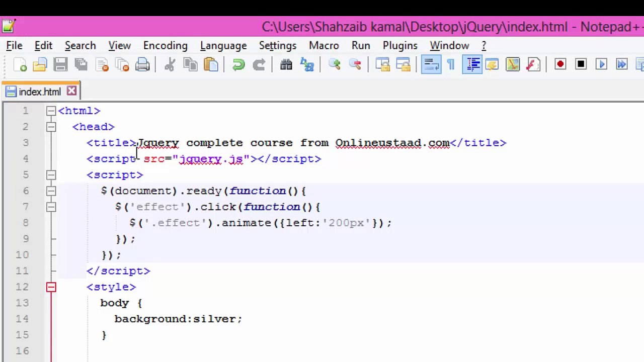Print the document with printer icon
The image size is (644, 362).
click(x=143, y=64)
